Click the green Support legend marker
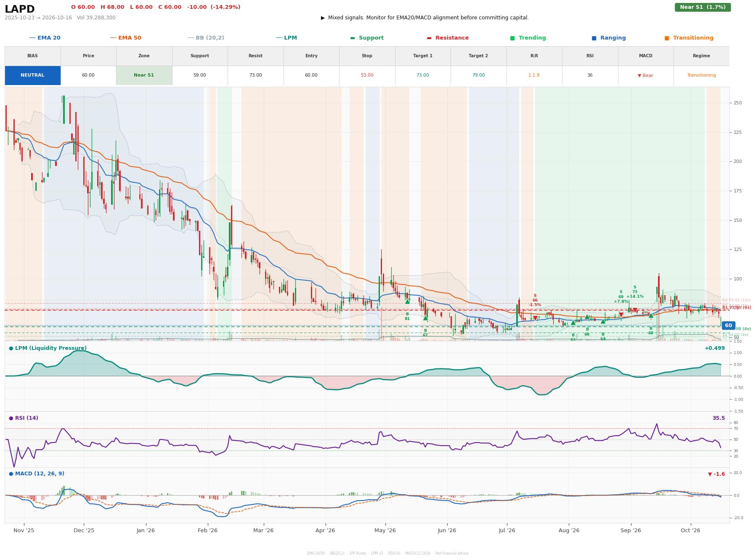The height and width of the screenshot is (560, 756). [353, 38]
